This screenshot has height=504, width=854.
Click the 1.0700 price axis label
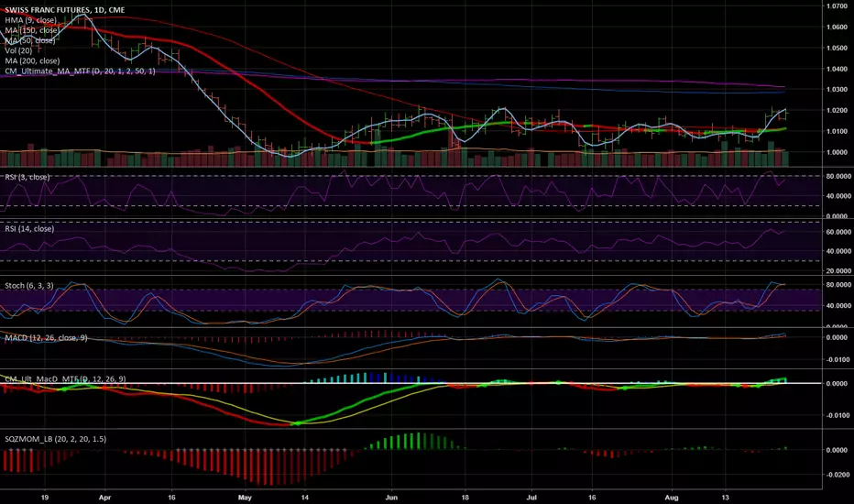tap(837, 6)
